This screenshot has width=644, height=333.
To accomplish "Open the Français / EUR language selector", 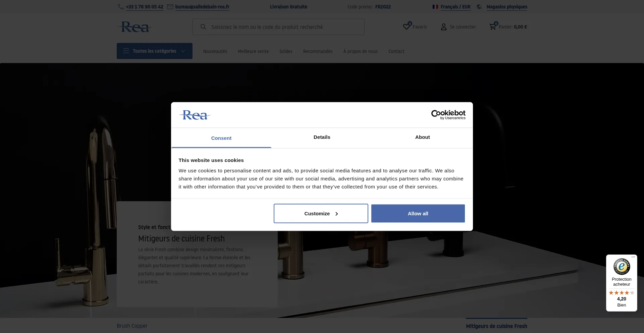I will pos(455,7).
